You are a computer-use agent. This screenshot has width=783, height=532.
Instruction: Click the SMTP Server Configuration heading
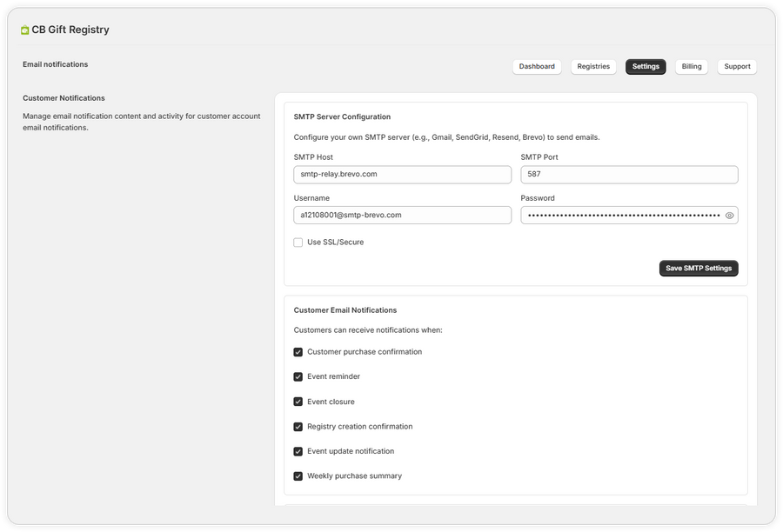click(x=342, y=116)
